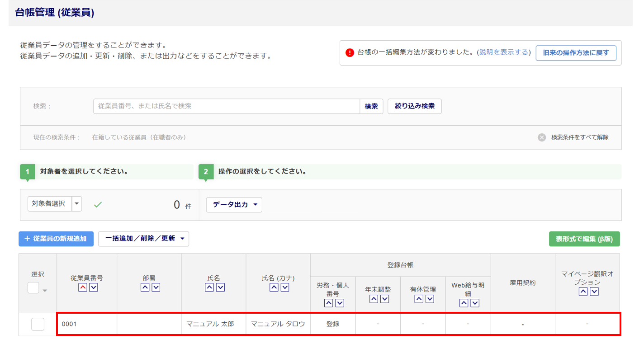Open 一括追加／削除／更新 dropdown
Viewport: 644px width, 339px height.
pos(143,239)
